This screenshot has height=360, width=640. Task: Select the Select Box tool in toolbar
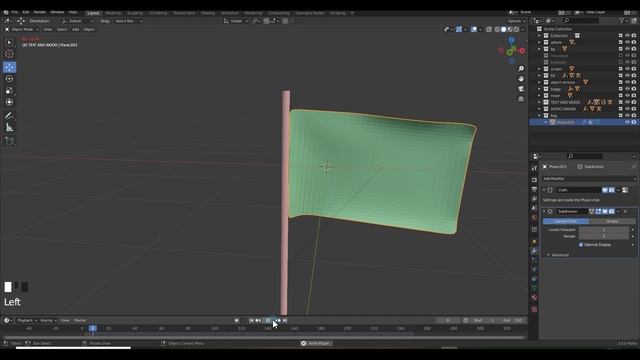(9, 42)
